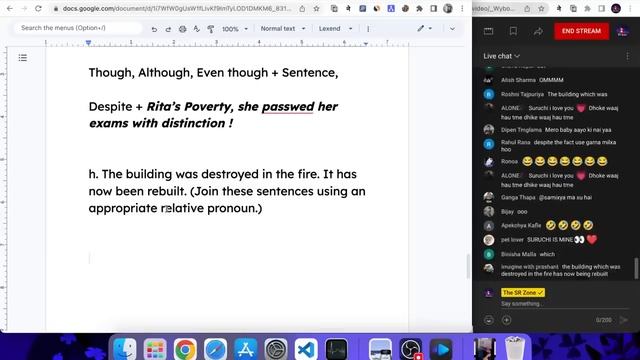The width and height of the screenshot is (640, 360).
Task: Open Finder from the dock
Action: tap(124, 349)
